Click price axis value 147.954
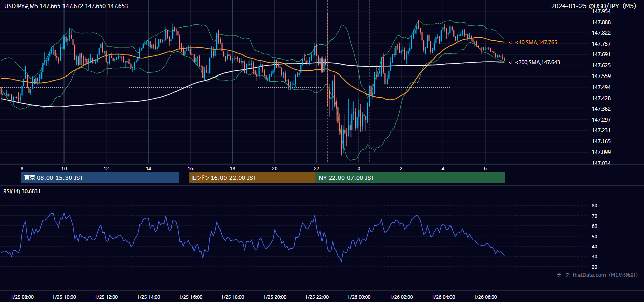 (x=601, y=11)
